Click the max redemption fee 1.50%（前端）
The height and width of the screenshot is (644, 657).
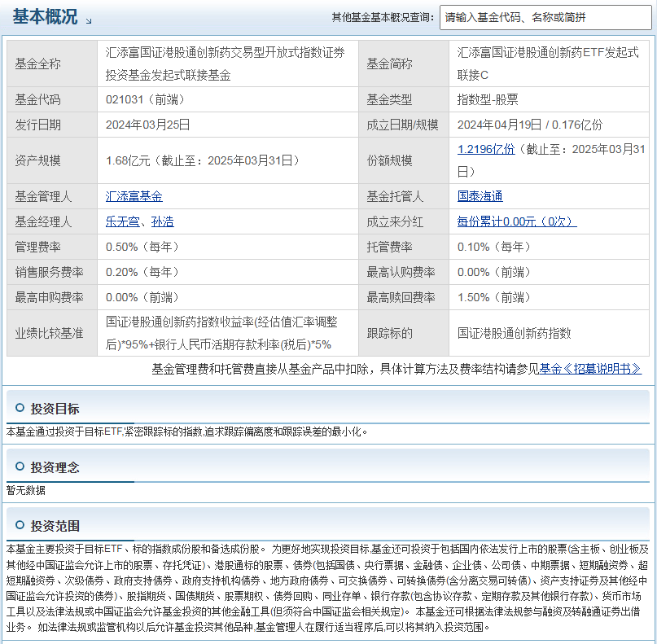[x=494, y=297]
